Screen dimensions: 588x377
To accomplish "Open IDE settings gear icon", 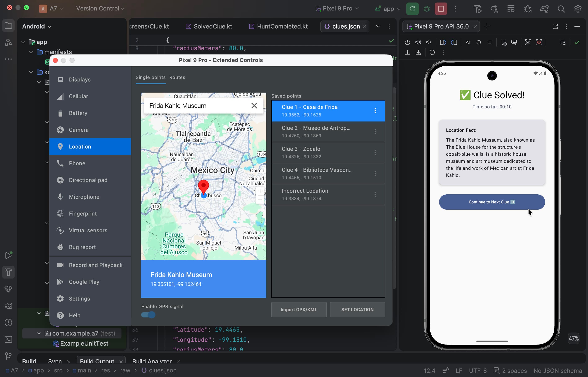I will (x=578, y=9).
